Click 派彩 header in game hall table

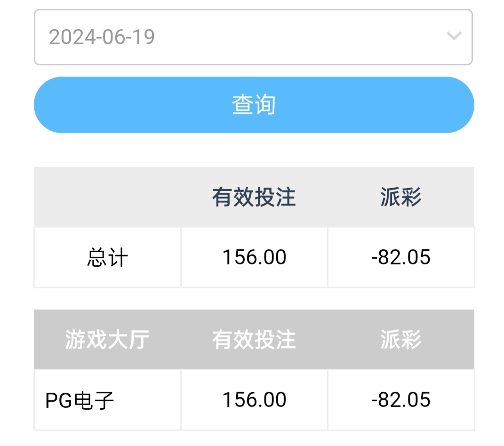(x=401, y=339)
